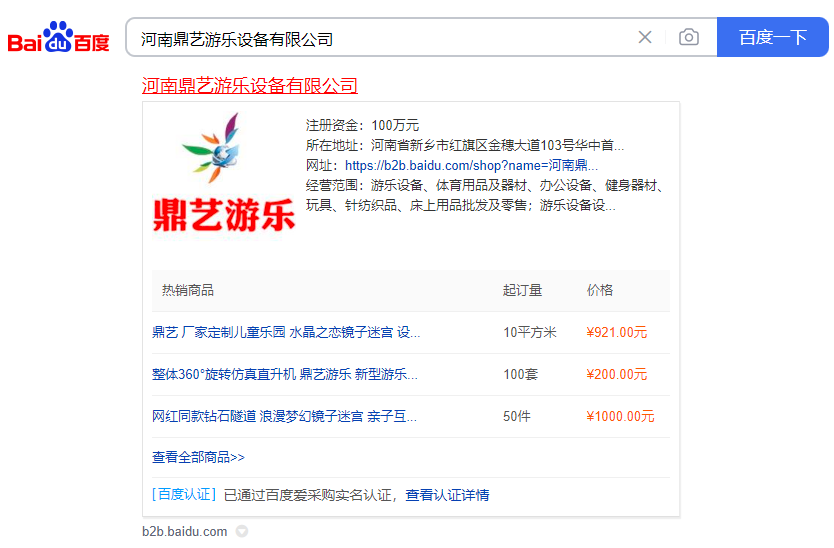Screen dimensions: 834x548
Task: Open the 水晶之恋镜子迷宫 product link
Action: [286, 332]
